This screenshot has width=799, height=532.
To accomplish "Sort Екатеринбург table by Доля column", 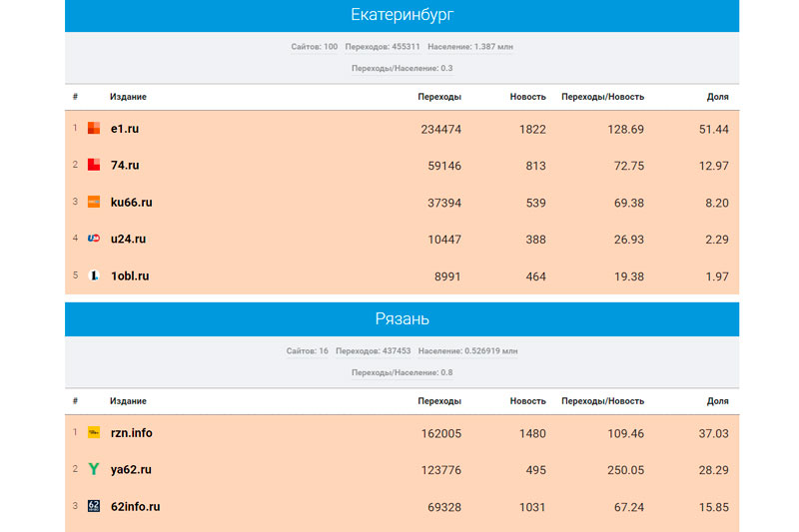I will pyautogui.click(x=717, y=97).
